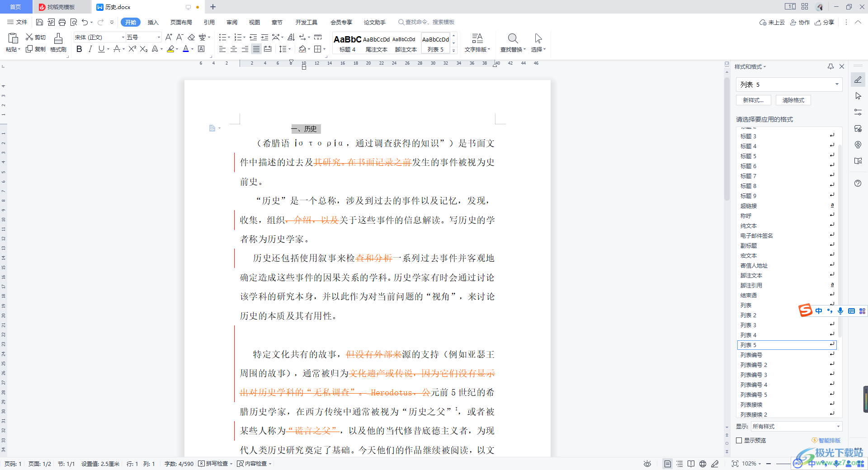Click the 拼写检查 status bar item

[x=215, y=464]
